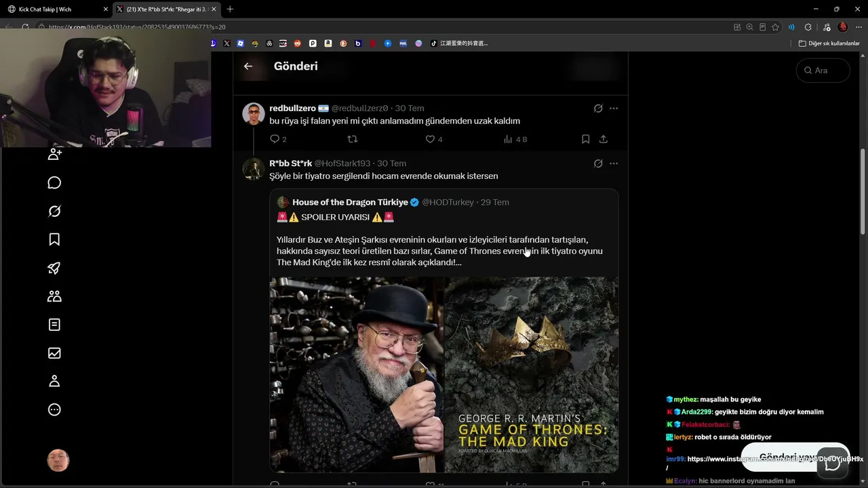Click the Ara search field
Image resolution: width=868 pixels, height=488 pixels.
click(x=823, y=70)
